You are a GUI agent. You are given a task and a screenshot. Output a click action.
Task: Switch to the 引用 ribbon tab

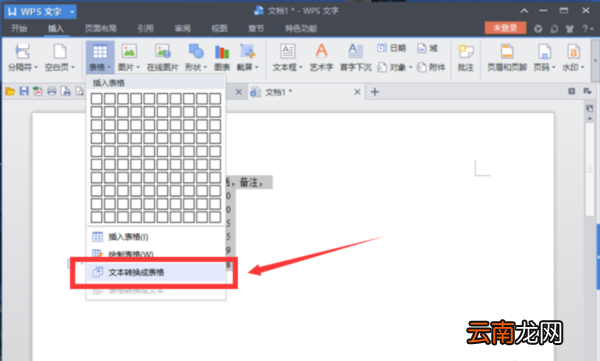coord(145,28)
